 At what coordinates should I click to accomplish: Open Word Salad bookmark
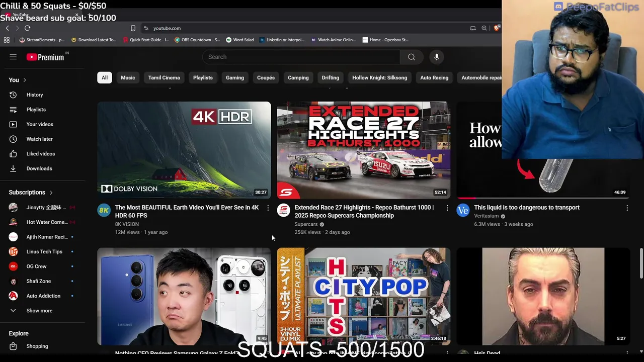click(x=240, y=40)
